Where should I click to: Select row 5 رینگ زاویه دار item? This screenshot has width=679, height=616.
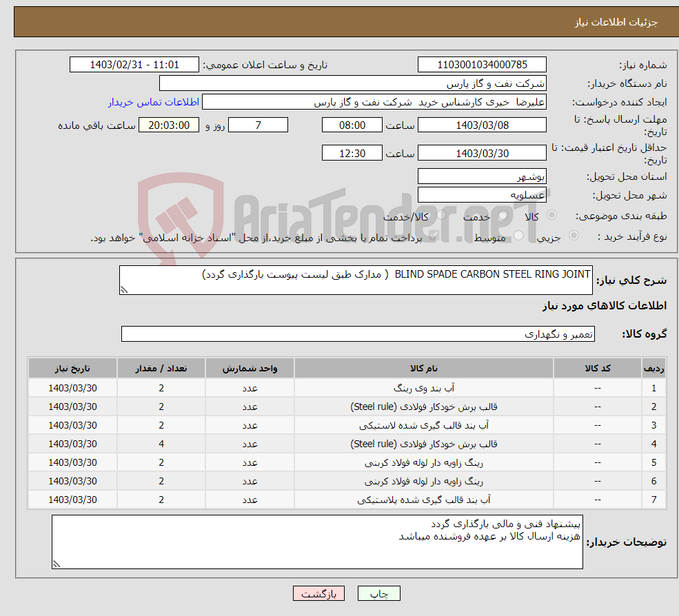(x=424, y=463)
